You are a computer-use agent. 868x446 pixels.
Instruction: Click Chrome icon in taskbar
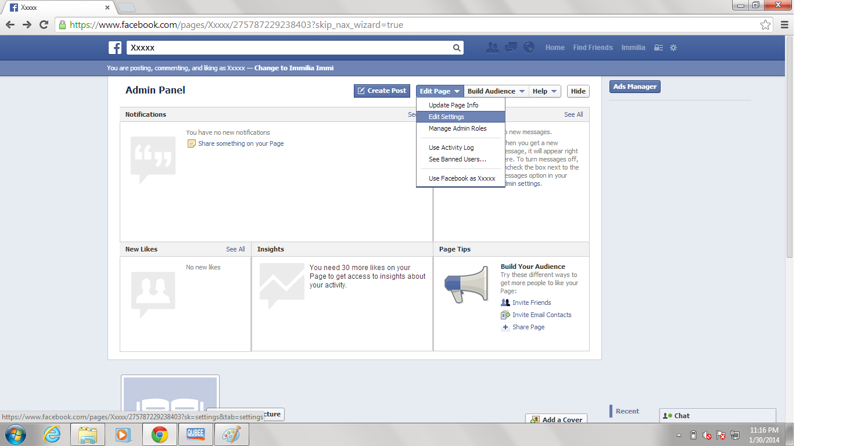160,434
